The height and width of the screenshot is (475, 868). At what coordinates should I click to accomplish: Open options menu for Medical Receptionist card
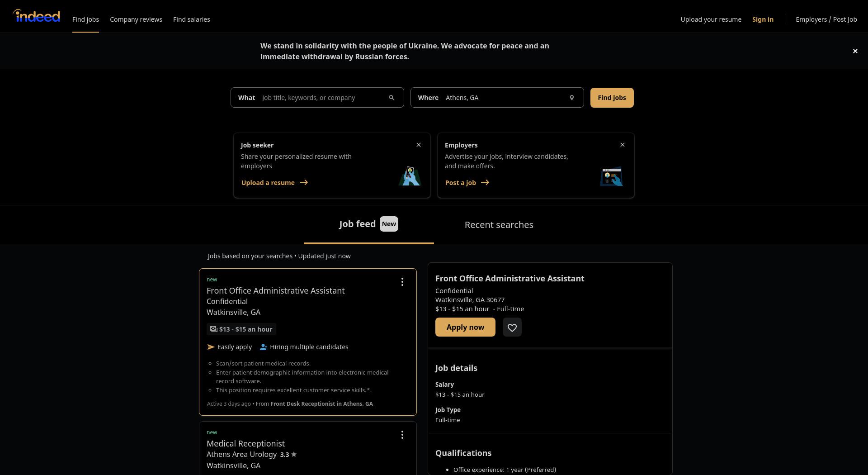(402, 435)
